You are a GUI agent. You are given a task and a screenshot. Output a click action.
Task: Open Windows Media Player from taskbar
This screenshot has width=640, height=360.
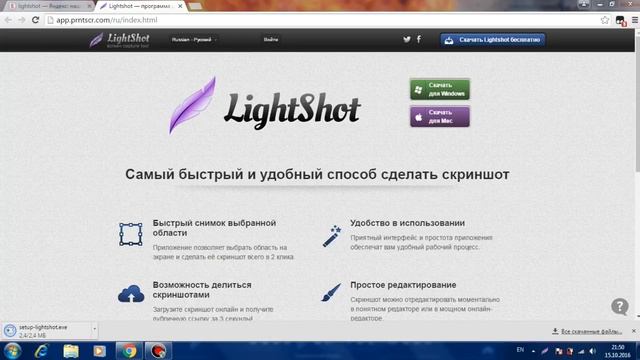[99, 351]
